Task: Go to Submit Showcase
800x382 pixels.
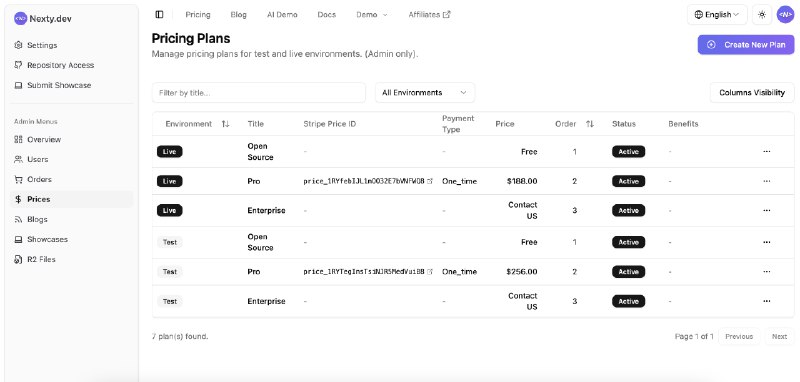Action: pos(71,85)
